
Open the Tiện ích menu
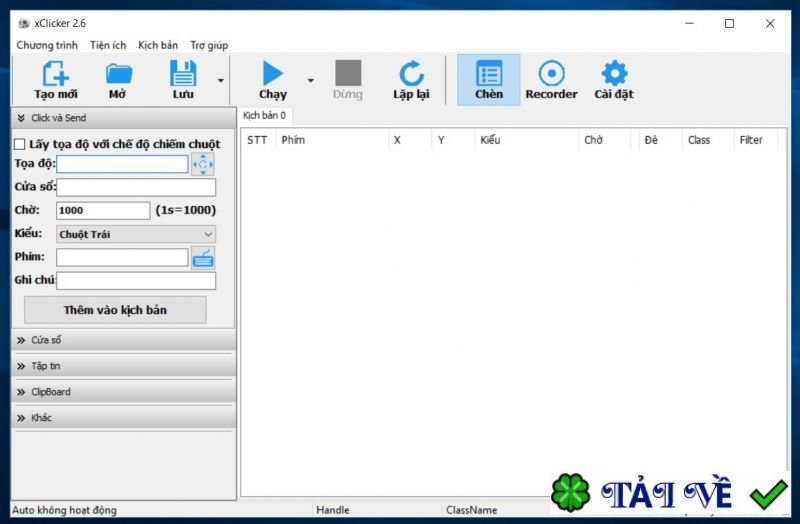[x=108, y=45]
